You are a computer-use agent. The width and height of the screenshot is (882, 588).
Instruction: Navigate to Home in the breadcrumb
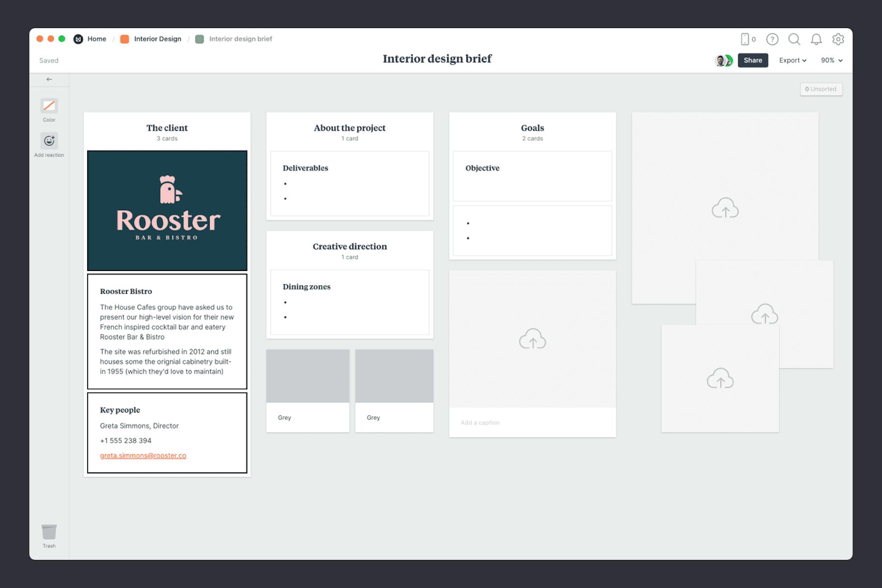[97, 39]
